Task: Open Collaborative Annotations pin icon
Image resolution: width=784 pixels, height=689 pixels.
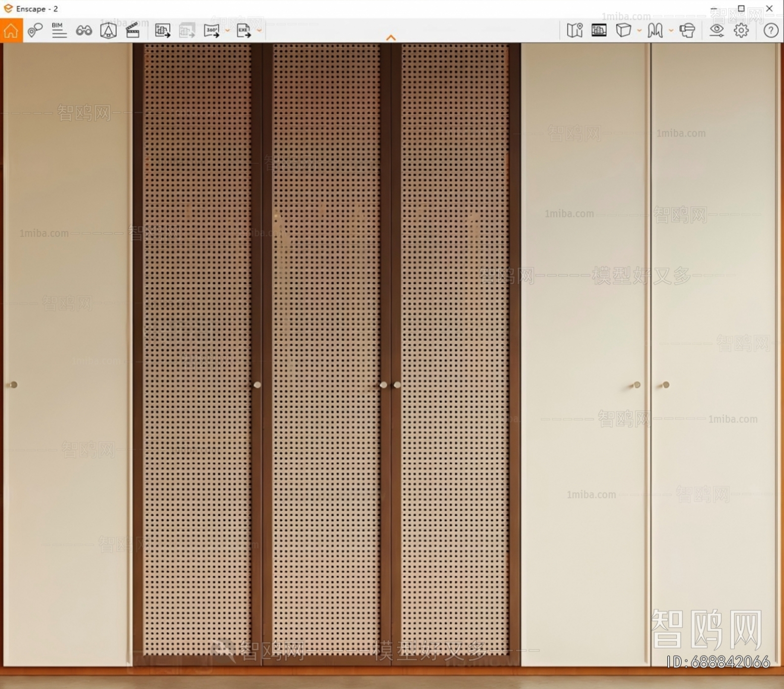Action: 35,31
